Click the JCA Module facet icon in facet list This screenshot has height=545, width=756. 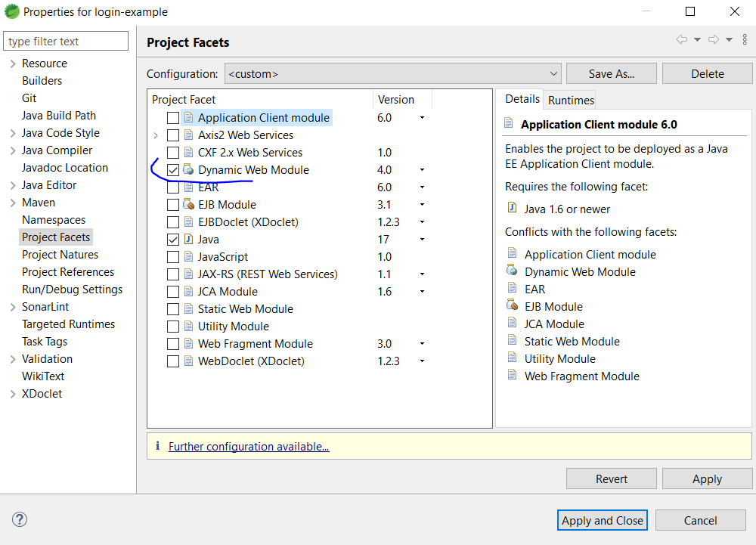[188, 291]
